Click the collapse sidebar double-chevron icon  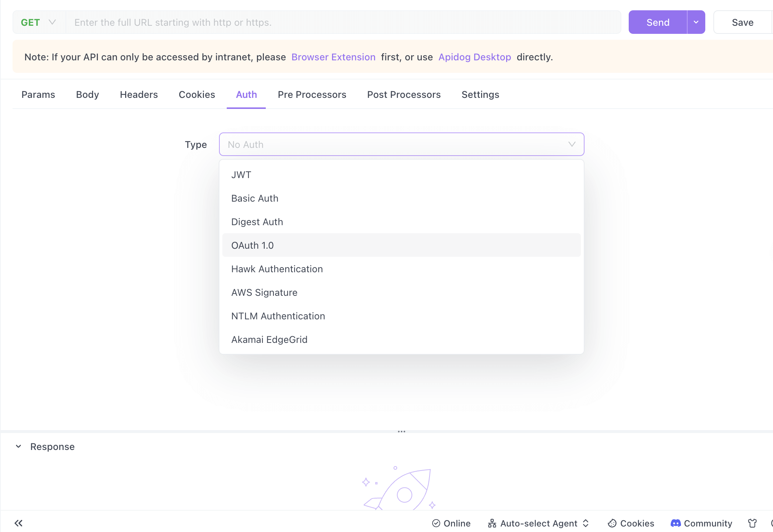pos(18,523)
